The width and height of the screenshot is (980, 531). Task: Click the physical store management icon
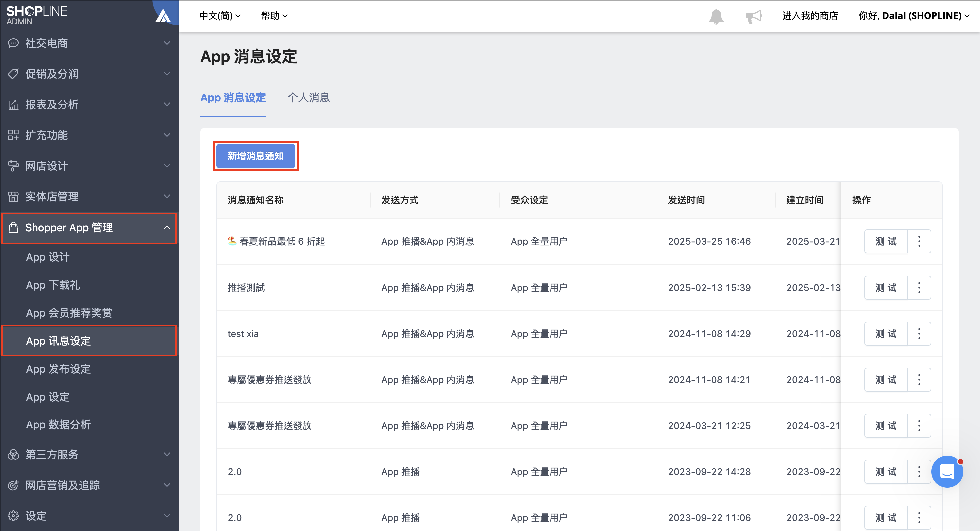[13, 197]
